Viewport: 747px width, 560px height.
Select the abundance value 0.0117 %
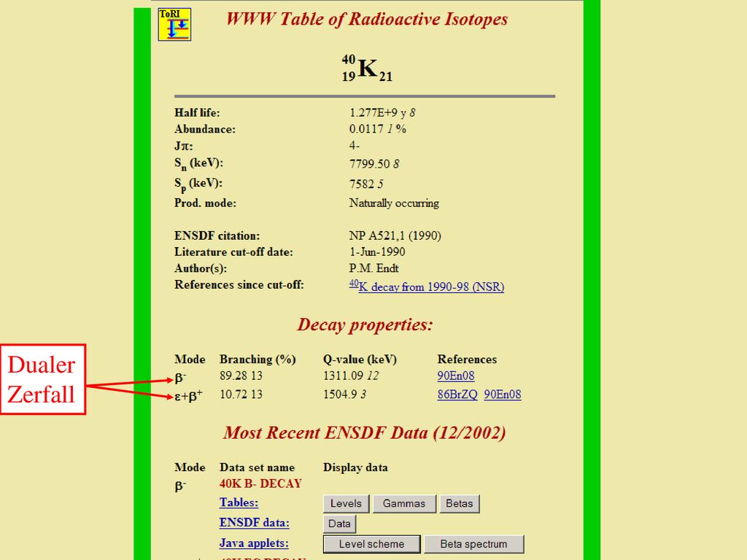pos(377,128)
